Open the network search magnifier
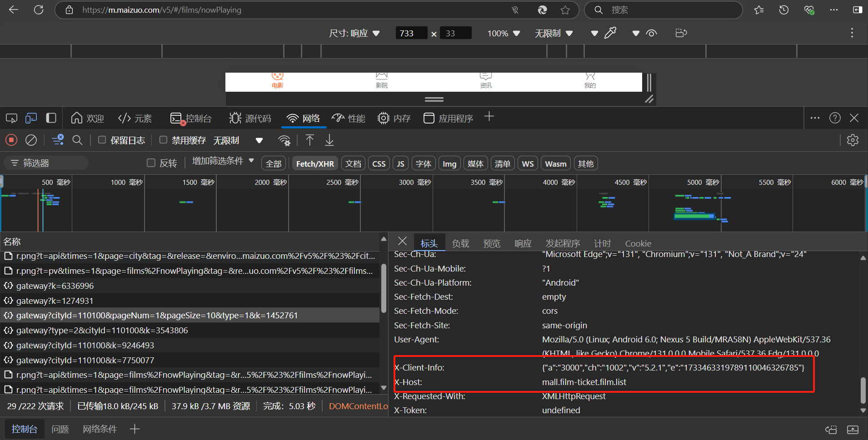Viewport: 868px width, 440px height. click(77, 140)
